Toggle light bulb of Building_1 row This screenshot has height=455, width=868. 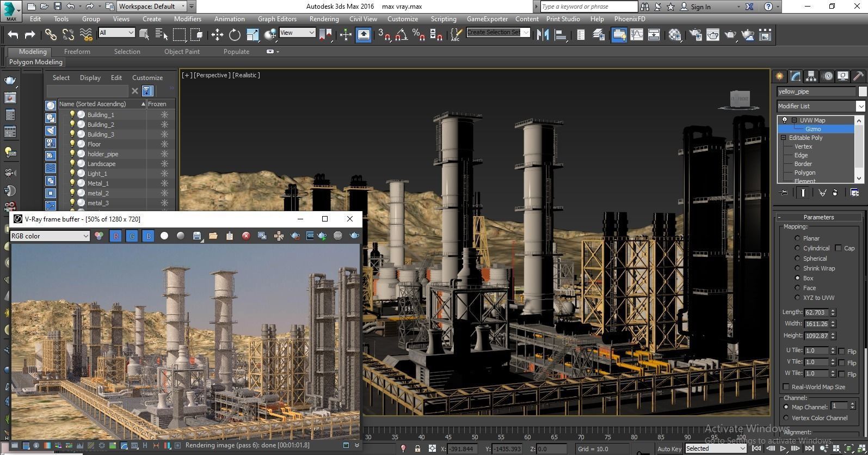[x=71, y=115]
